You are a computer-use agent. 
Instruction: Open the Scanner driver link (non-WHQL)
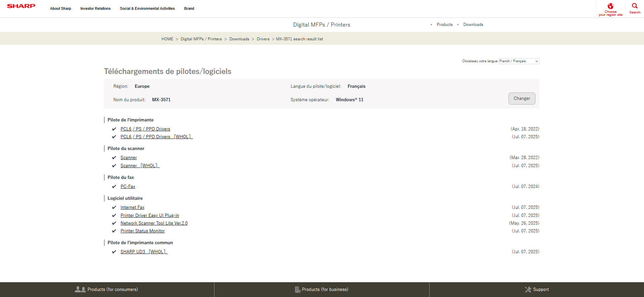(129, 157)
